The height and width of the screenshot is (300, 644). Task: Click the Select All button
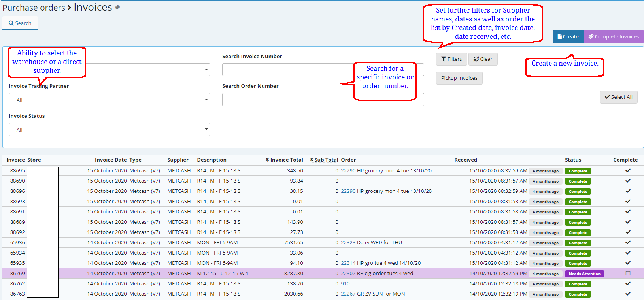[618, 97]
